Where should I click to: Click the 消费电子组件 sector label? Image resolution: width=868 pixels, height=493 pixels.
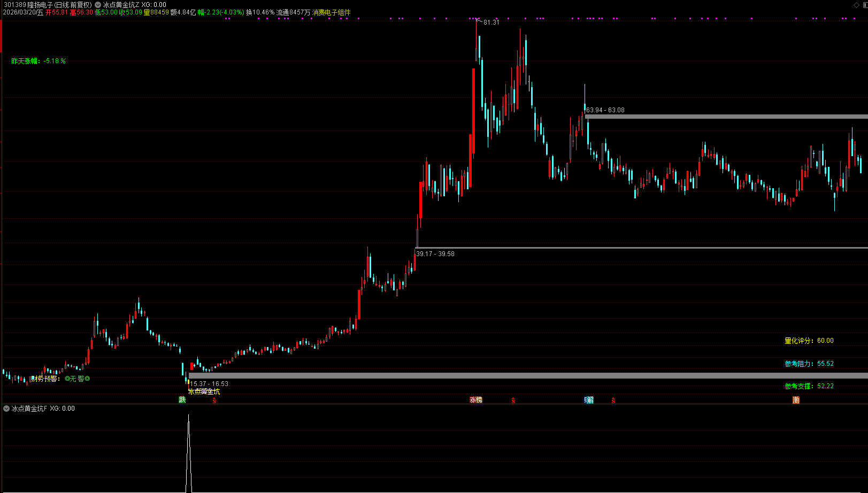point(331,12)
